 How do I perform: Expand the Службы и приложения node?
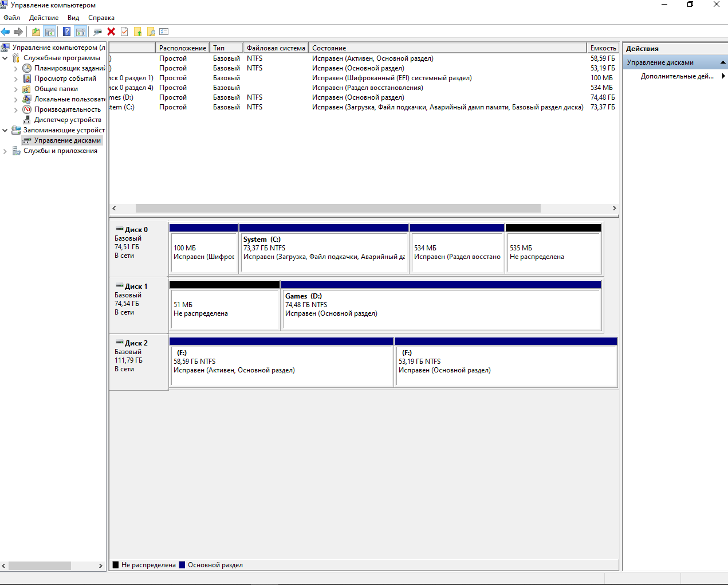tap(5, 151)
